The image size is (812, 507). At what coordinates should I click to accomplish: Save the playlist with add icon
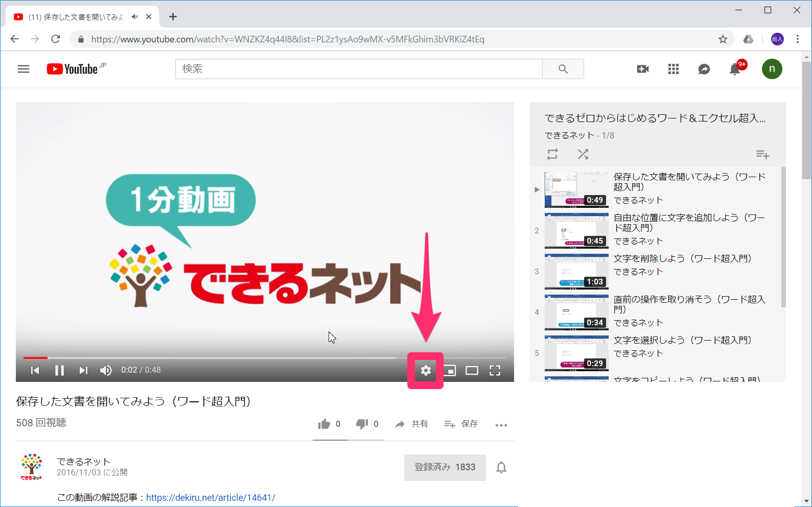[762, 154]
